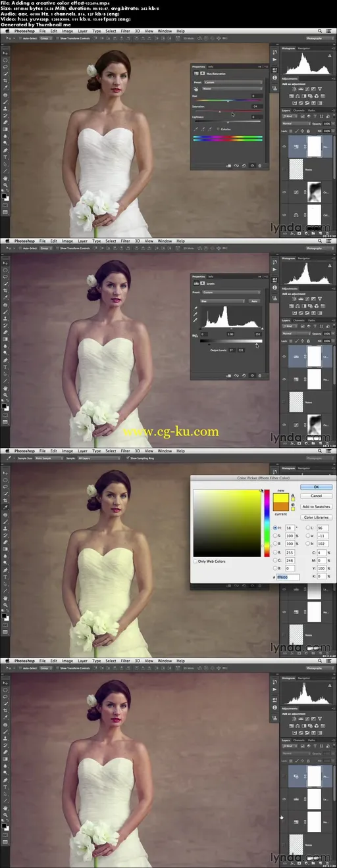Select the H hue radio button
337x868 pixels.
(275, 527)
